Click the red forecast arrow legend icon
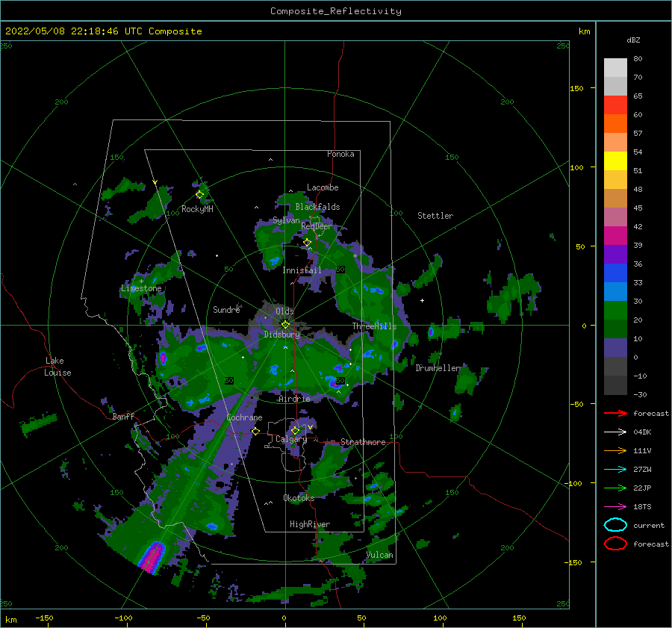The image size is (672, 628). (615, 413)
